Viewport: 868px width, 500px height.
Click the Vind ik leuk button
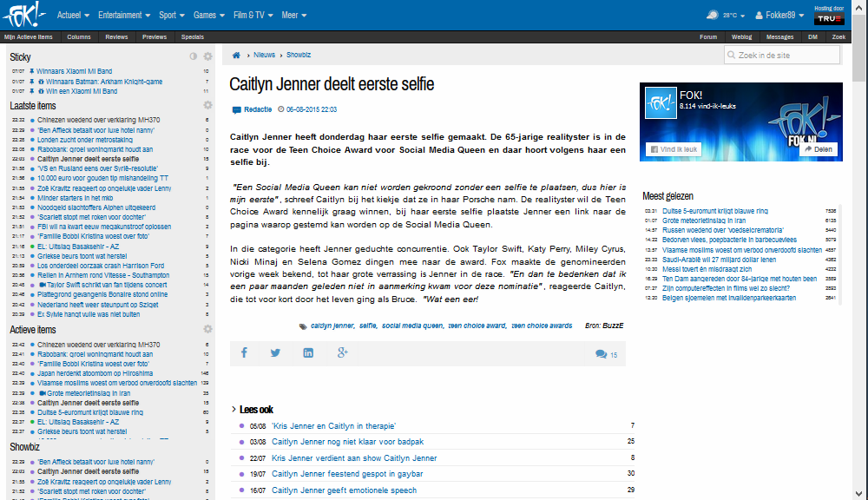674,149
